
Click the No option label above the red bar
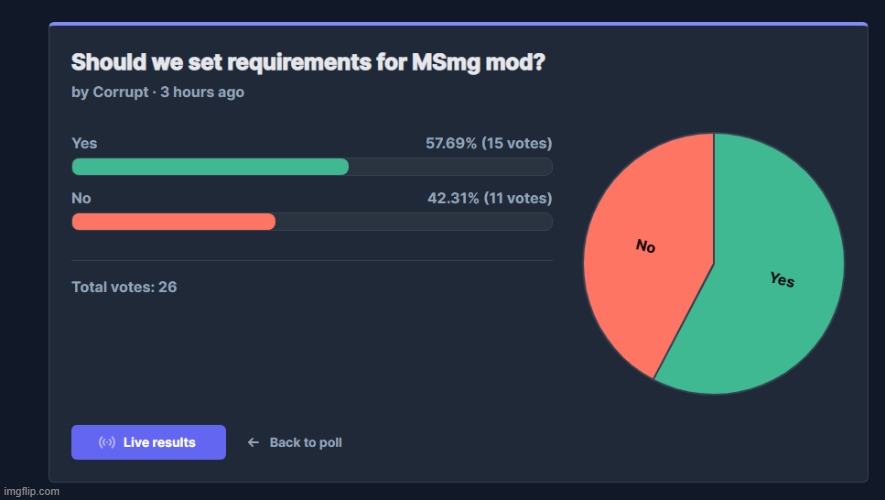click(81, 198)
